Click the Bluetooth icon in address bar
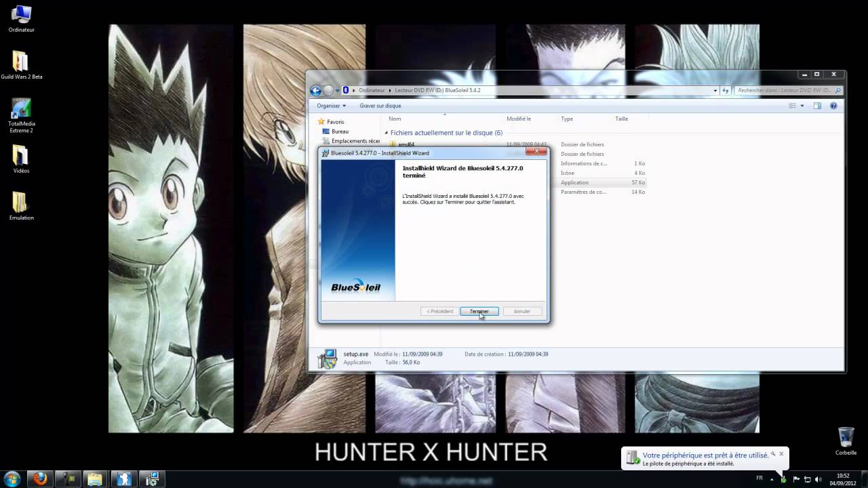Image resolution: width=868 pixels, height=488 pixels. (x=346, y=90)
